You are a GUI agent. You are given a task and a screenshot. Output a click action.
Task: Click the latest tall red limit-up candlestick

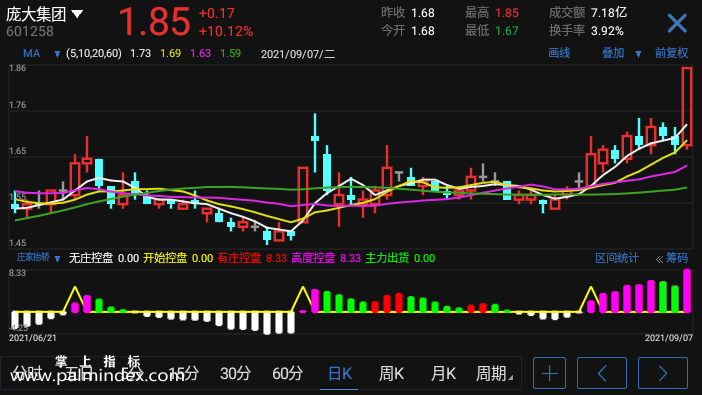(687, 107)
